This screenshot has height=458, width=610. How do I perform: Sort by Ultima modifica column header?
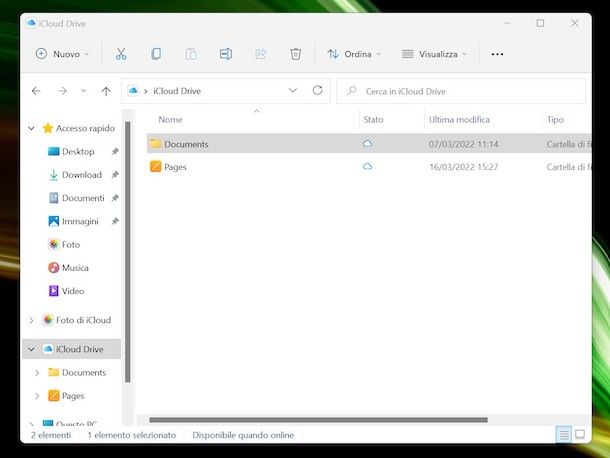[459, 119]
